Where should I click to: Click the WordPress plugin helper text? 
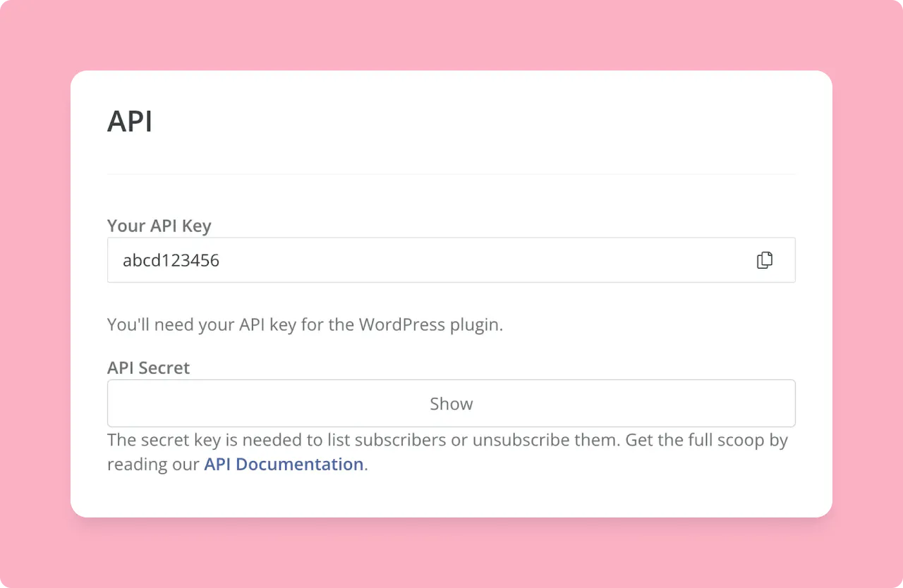click(x=305, y=324)
